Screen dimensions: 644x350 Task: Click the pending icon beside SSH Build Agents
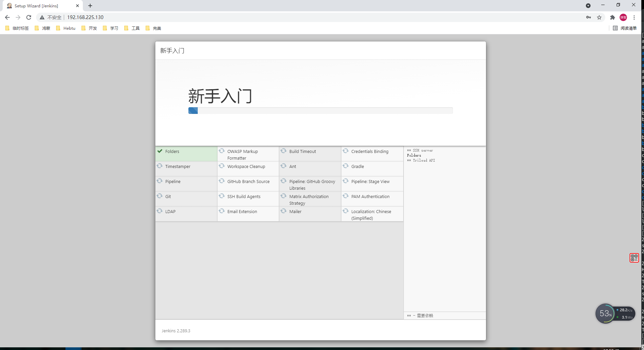[221, 196]
